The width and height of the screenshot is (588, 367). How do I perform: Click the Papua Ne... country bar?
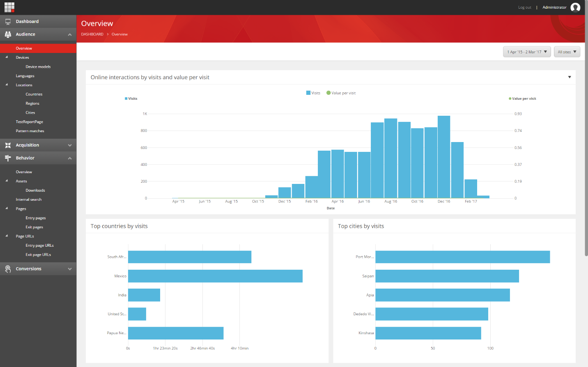[176, 333]
